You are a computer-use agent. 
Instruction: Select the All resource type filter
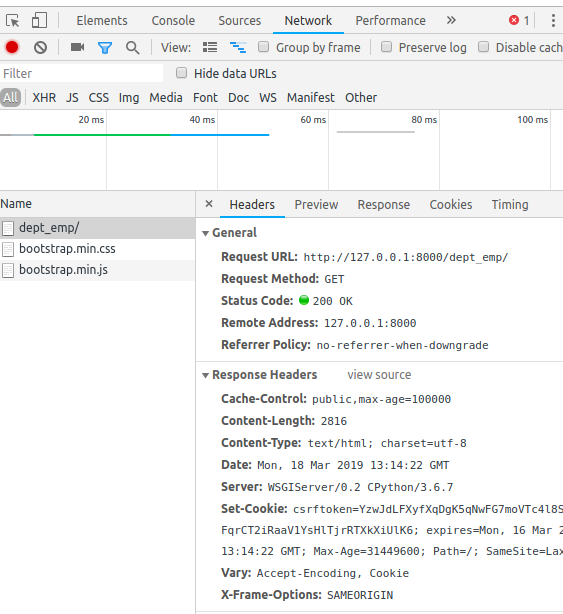[11, 98]
